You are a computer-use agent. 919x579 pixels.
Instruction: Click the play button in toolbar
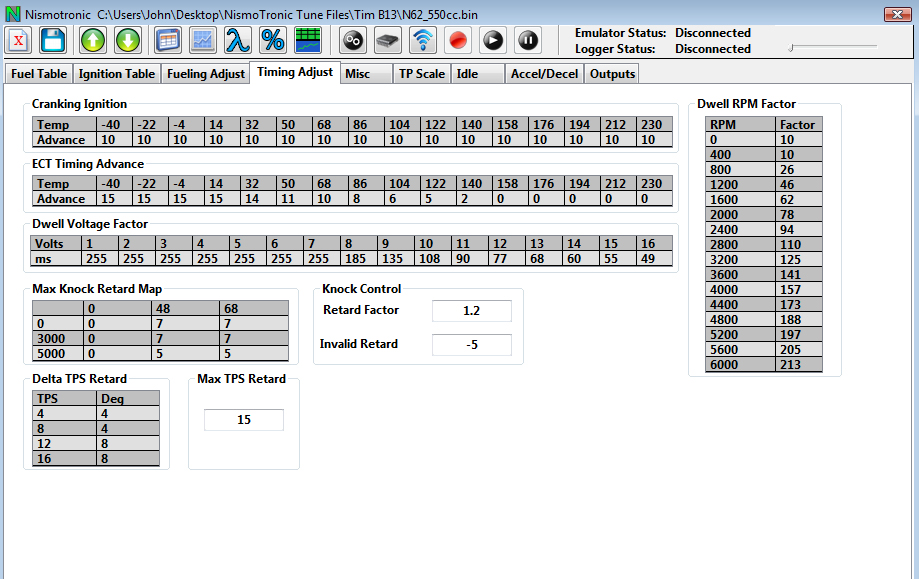[x=493, y=40]
